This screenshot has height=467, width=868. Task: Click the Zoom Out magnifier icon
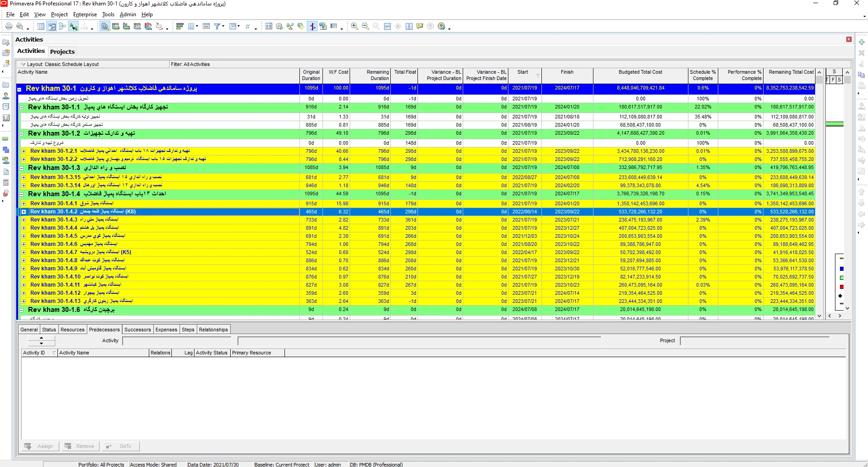coord(365,27)
